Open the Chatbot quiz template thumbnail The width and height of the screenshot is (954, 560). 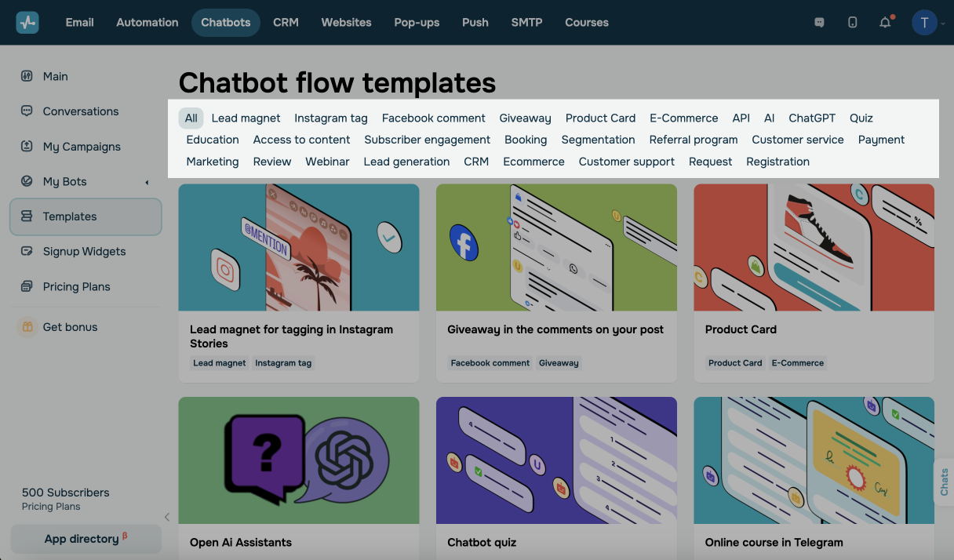click(556, 460)
